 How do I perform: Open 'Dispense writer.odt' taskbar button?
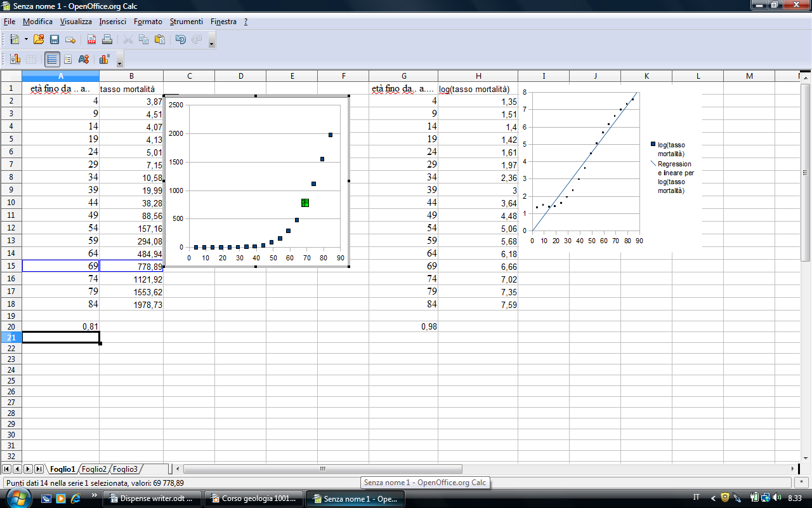point(152,498)
